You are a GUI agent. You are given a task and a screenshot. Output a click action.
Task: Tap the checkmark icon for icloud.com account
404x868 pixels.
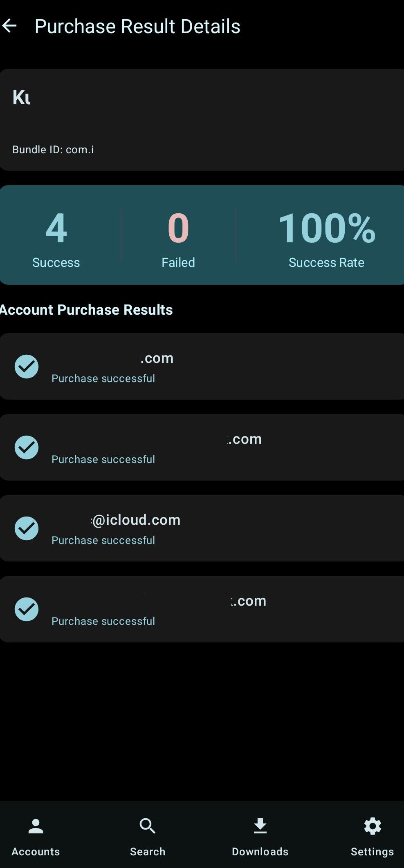[27, 528]
